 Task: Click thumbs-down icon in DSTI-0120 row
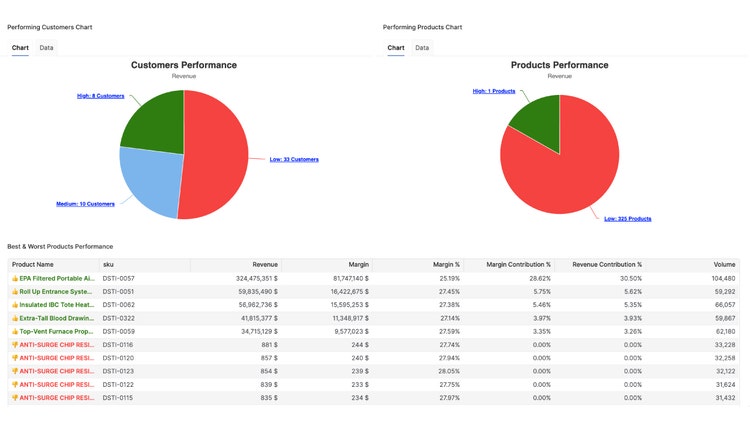coord(15,358)
